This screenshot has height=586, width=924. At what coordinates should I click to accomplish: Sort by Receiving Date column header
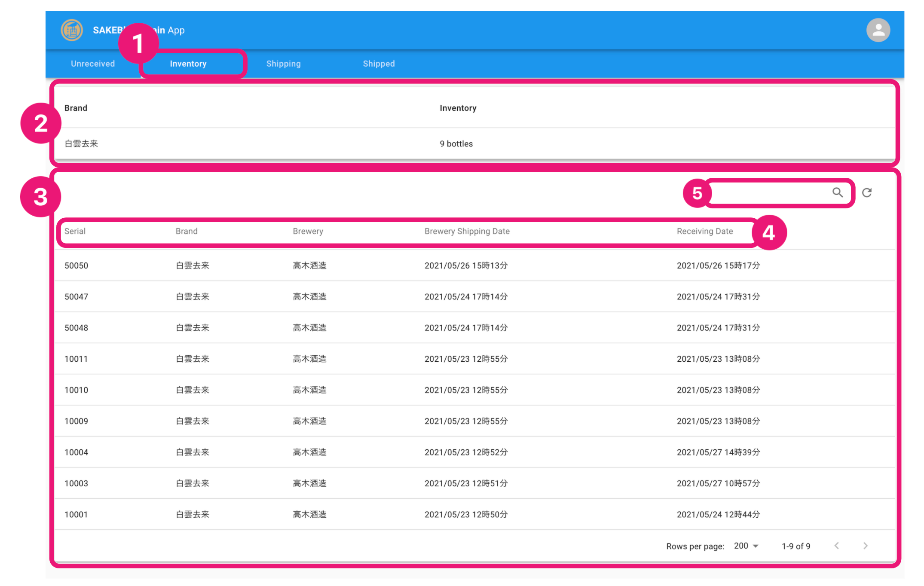click(x=704, y=231)
